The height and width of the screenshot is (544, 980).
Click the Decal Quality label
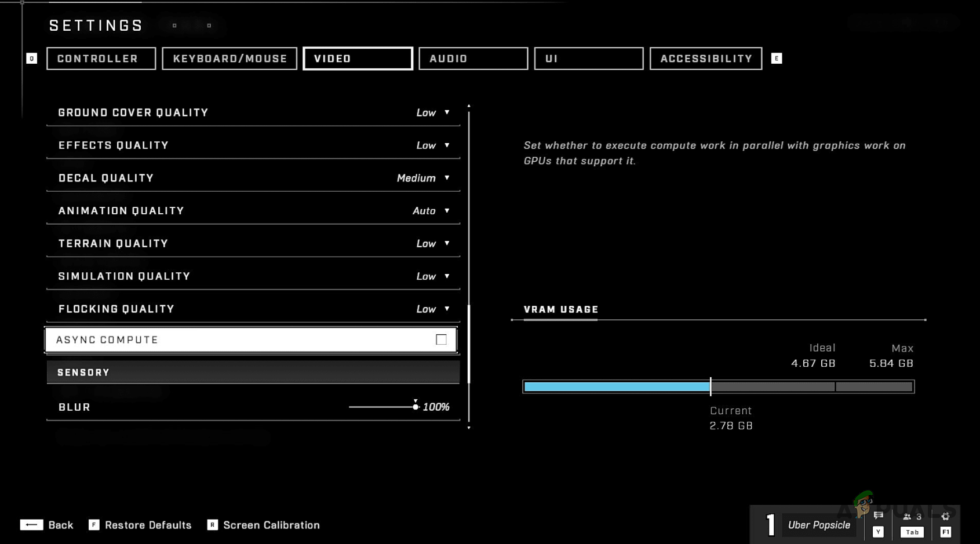(106, 178)
